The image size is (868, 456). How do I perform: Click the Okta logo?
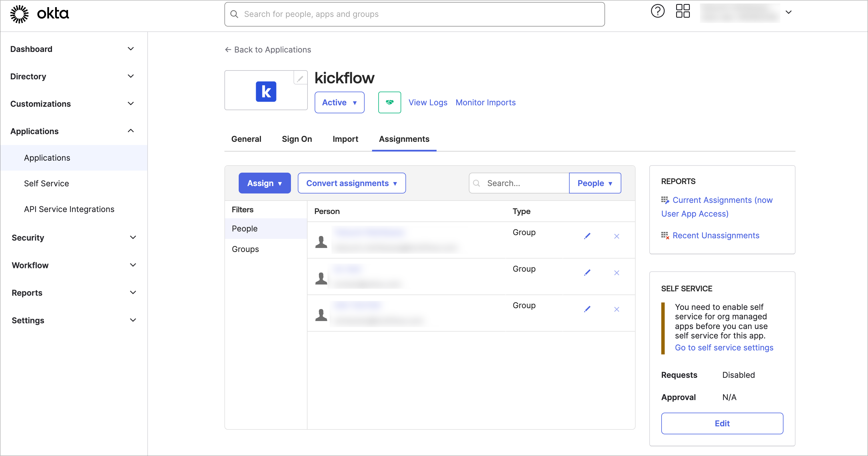point(39,14)
